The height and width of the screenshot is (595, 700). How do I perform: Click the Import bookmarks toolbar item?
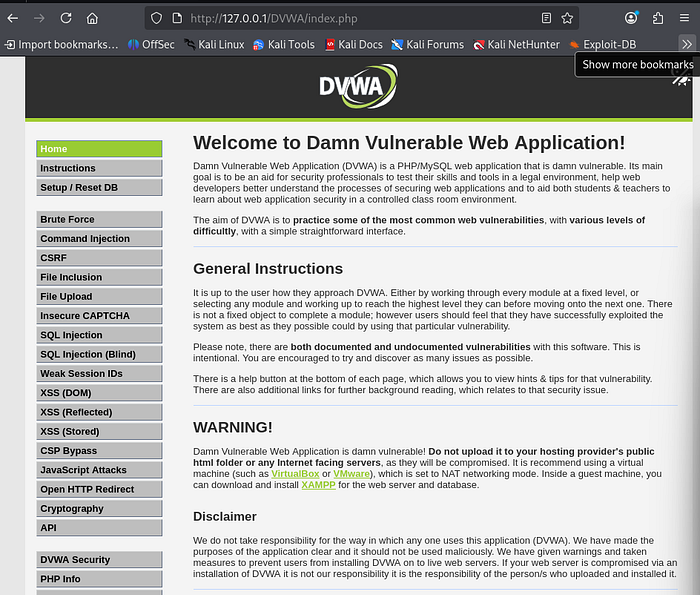[62, 45]
